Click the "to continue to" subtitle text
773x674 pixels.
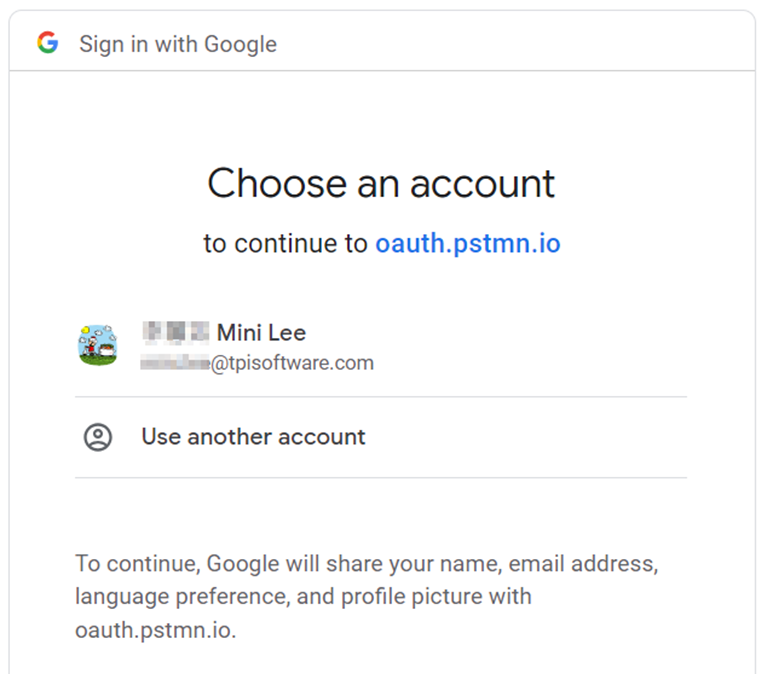pos(286,243)
